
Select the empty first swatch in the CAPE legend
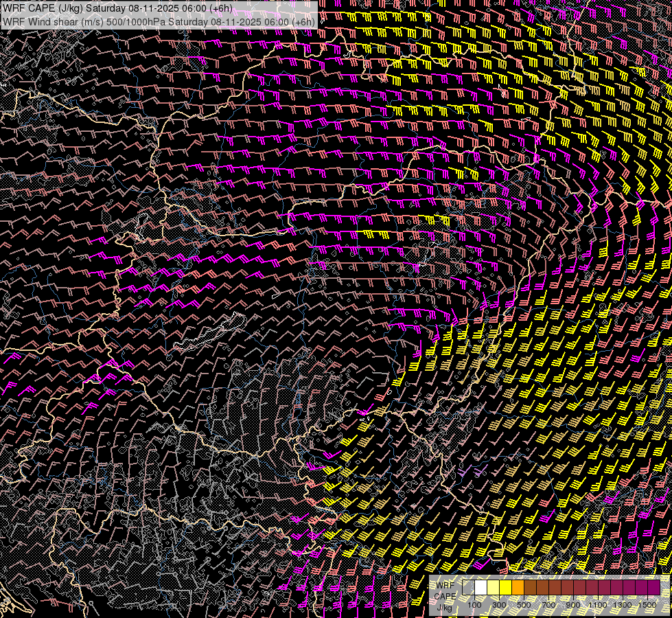[x=469, y=588]
